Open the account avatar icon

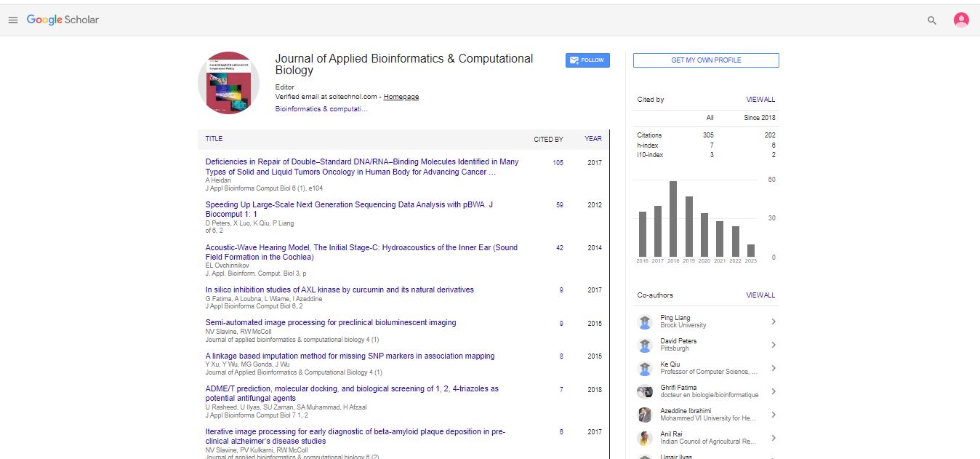(961, 20)
